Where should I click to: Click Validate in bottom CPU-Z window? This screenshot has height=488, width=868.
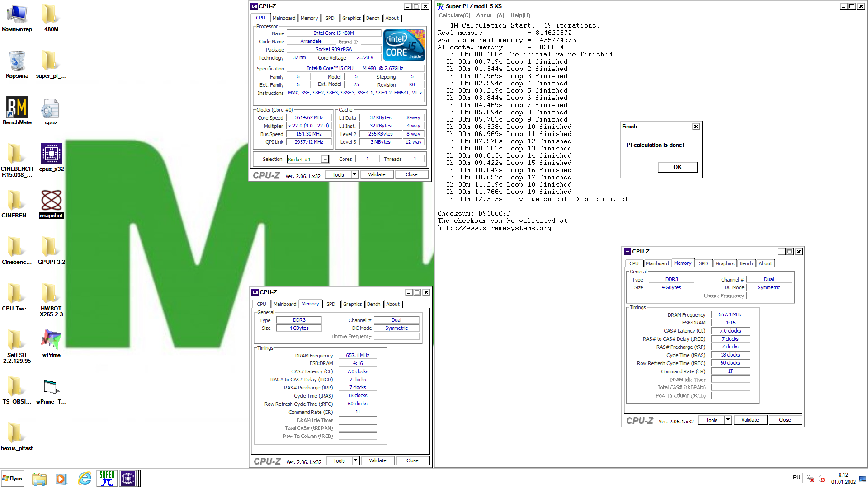377,460
